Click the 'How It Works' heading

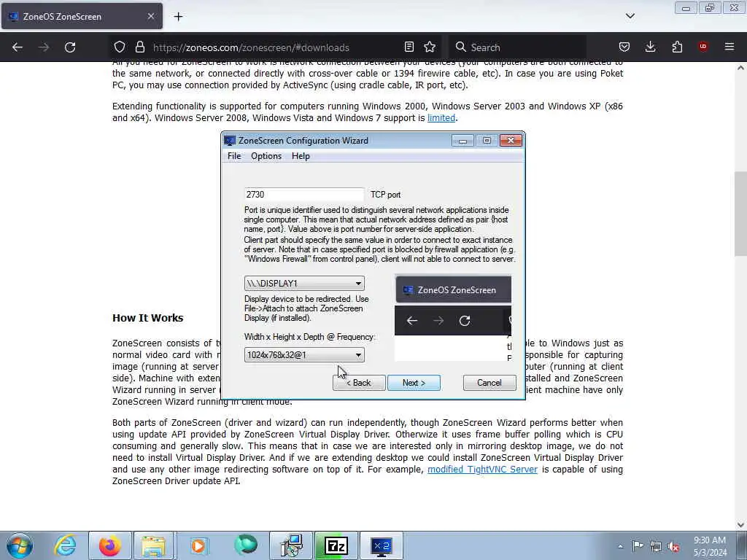point(147,318)
